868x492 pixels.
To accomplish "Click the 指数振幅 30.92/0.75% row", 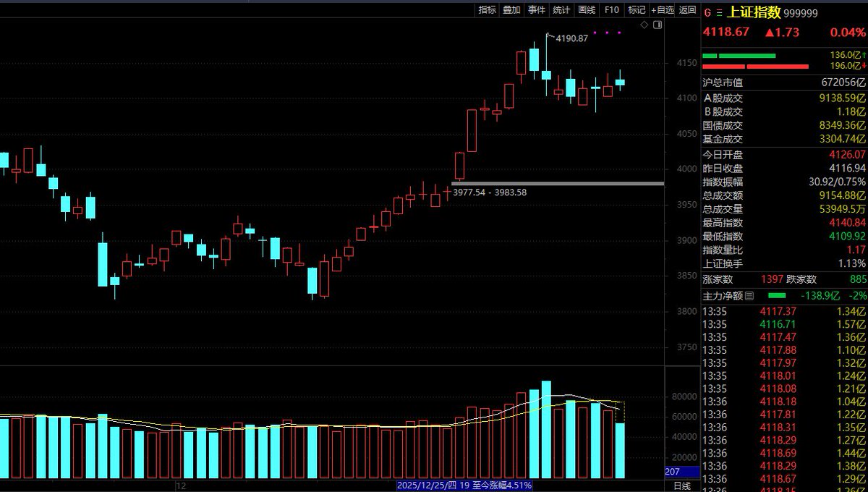I will click(784, 182).
